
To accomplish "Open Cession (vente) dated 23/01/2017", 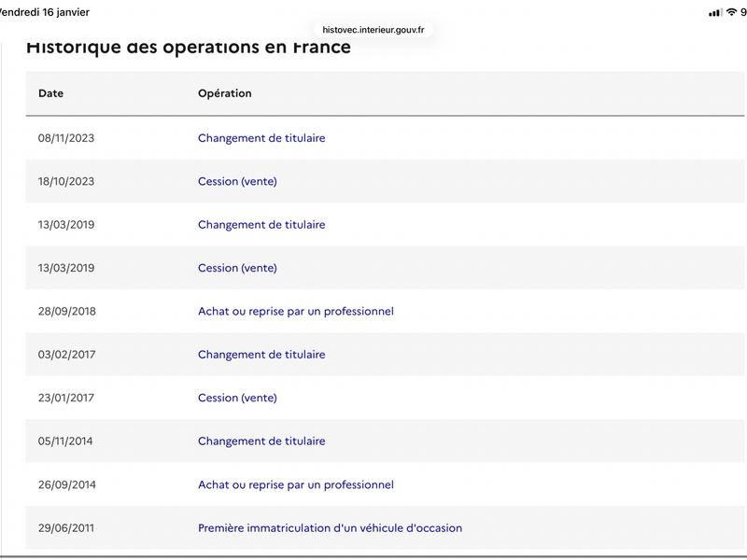I will click(237, 398).
